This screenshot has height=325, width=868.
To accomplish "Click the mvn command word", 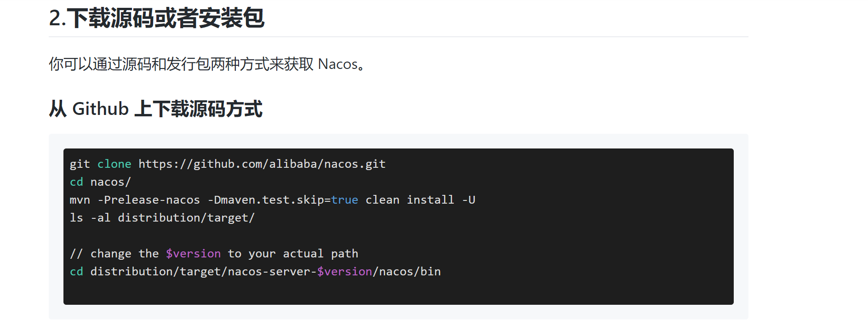I will point(80,200).
